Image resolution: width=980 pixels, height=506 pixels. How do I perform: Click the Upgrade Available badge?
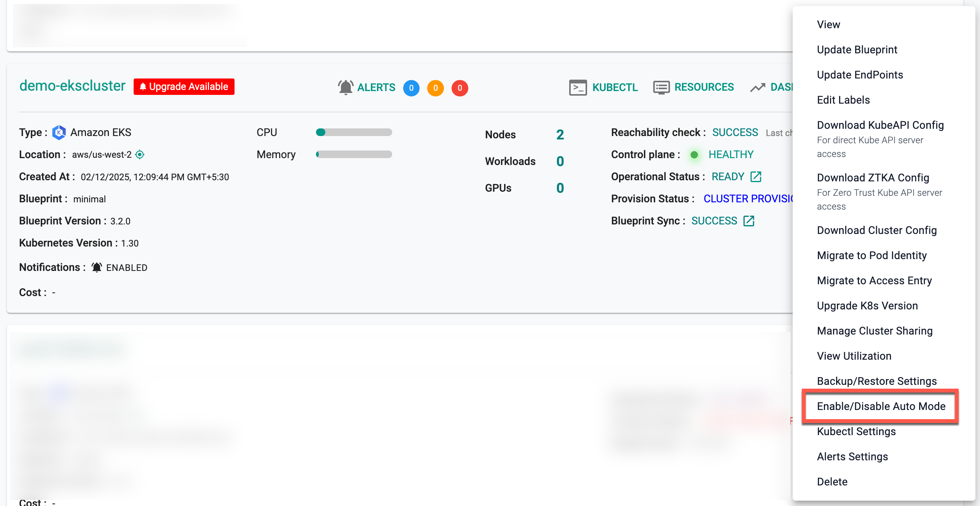pos(184,86)
